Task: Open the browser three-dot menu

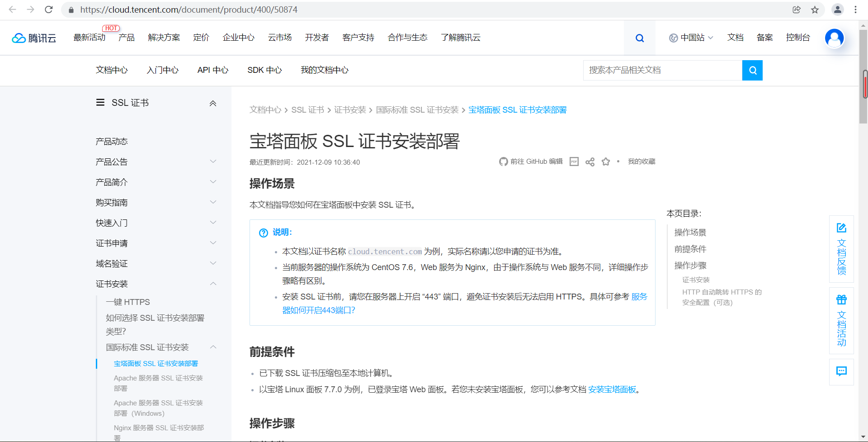Action: click(x=855, y=10)
